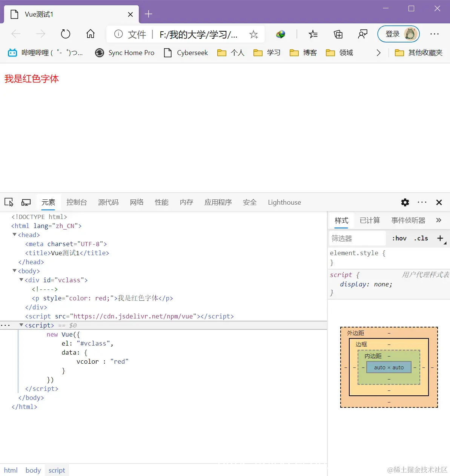Click the auto × auto content box
The image size is (450, 476).
(x=389, y=367)
